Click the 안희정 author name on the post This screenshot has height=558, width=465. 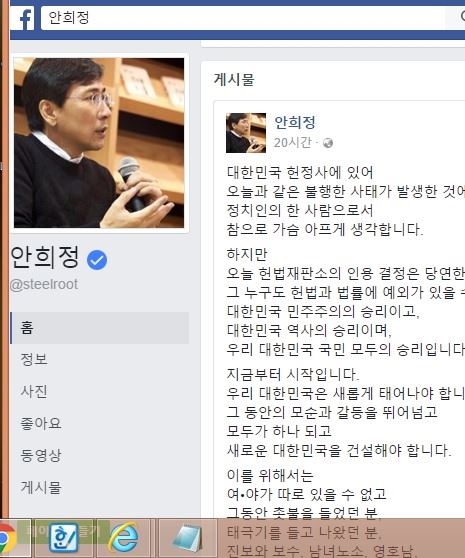pos(295,122)
